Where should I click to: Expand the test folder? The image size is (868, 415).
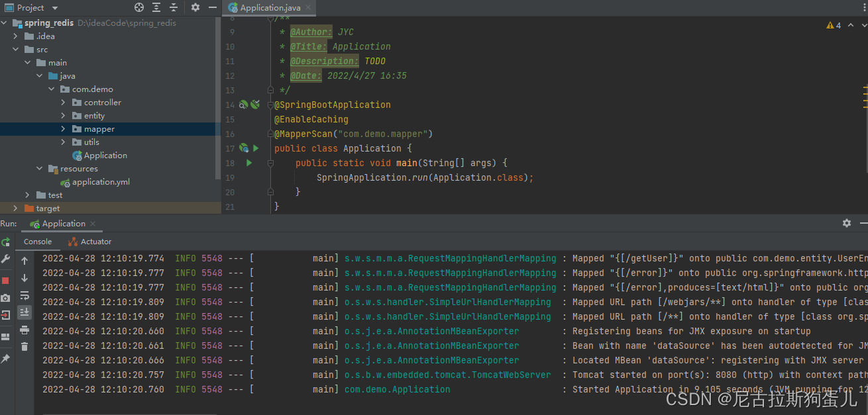(x=27, y=195)
